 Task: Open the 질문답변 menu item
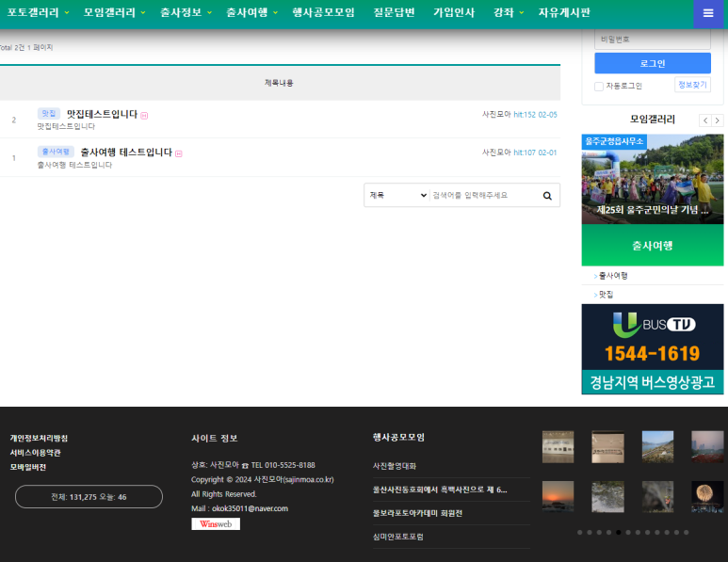[394, 13]
